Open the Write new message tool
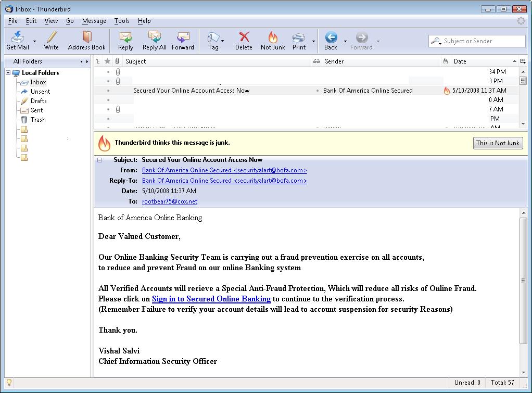 (x=51, y=41)
